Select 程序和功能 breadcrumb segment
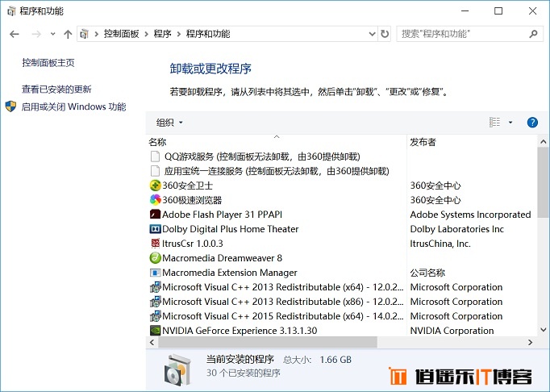The width and height of the screenshot is (550, 392). click(208, 34)
